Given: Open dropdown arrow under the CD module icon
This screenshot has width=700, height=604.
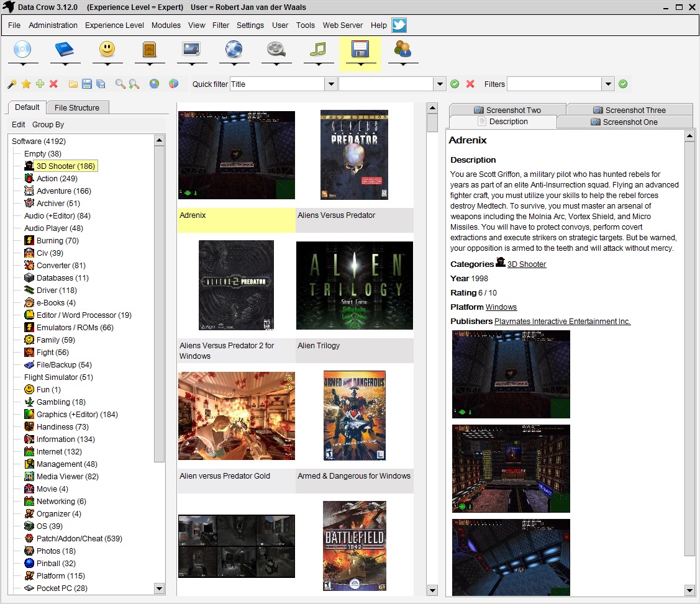Looking at the screenshot, I should click(x=23, y=64).
